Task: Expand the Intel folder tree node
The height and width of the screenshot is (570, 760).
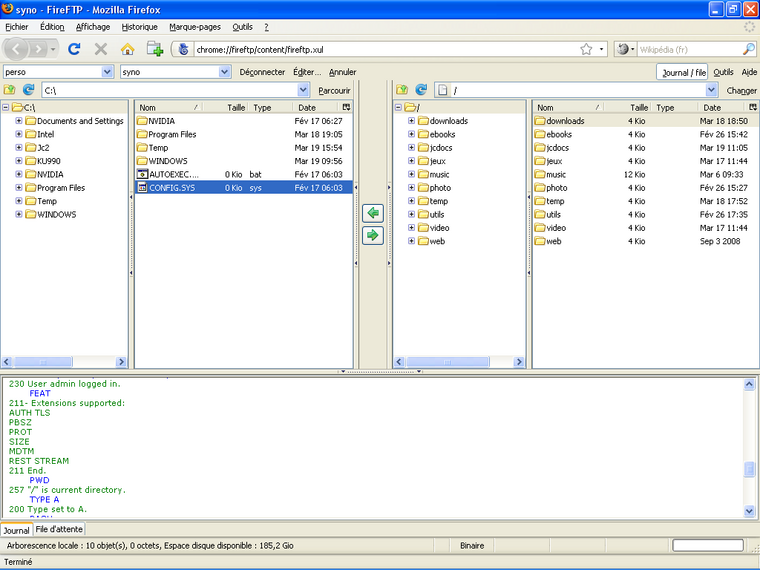Action: click(x=18, y=134)
